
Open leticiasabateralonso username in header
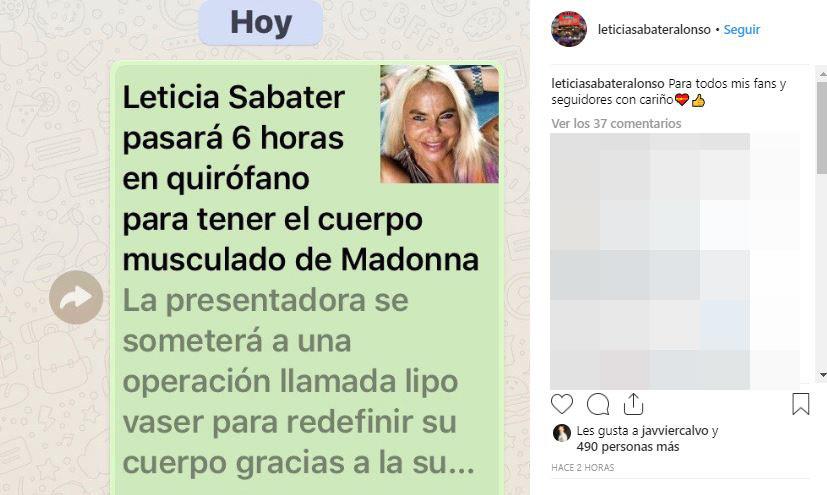coord(654,30)
